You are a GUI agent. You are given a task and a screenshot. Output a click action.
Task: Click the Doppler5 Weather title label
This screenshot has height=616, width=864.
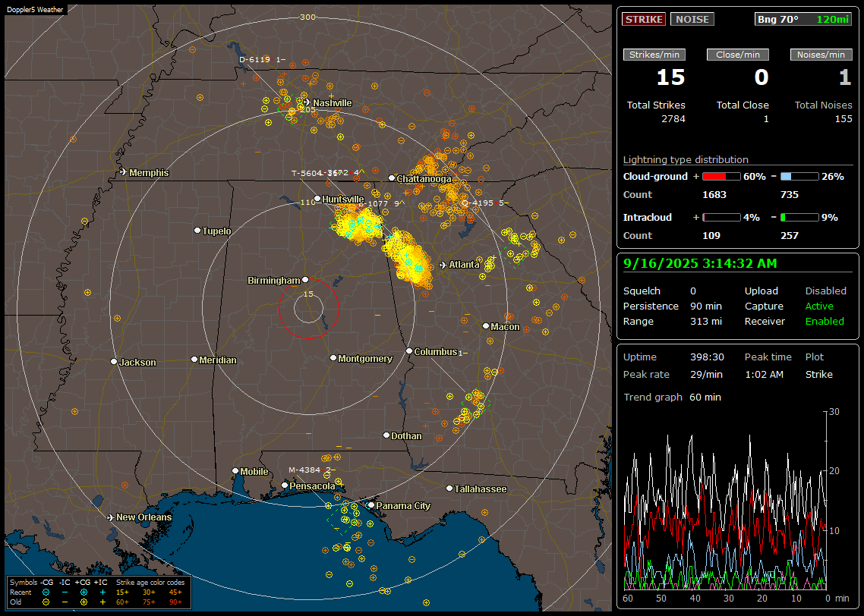point(35,10)
